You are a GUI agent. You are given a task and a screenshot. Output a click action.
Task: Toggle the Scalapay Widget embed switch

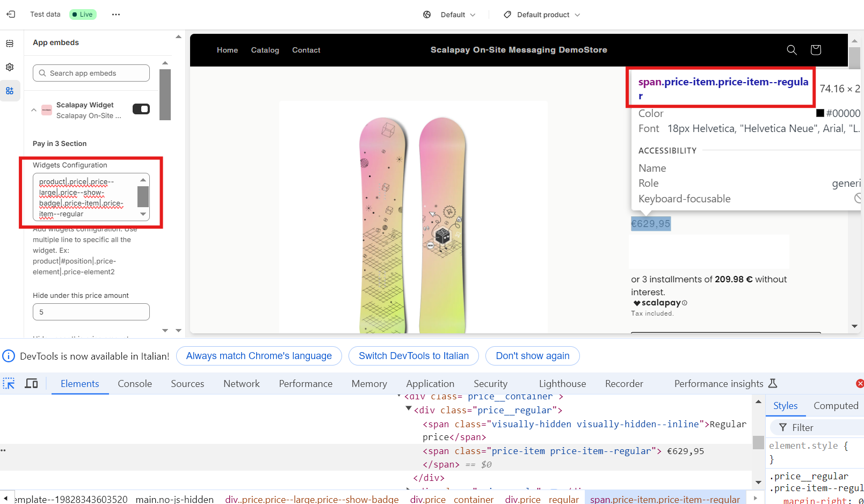(141, 109)
